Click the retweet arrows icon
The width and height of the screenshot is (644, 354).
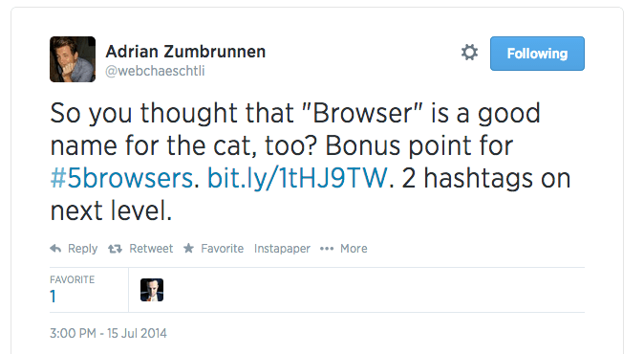pos(115,249)
